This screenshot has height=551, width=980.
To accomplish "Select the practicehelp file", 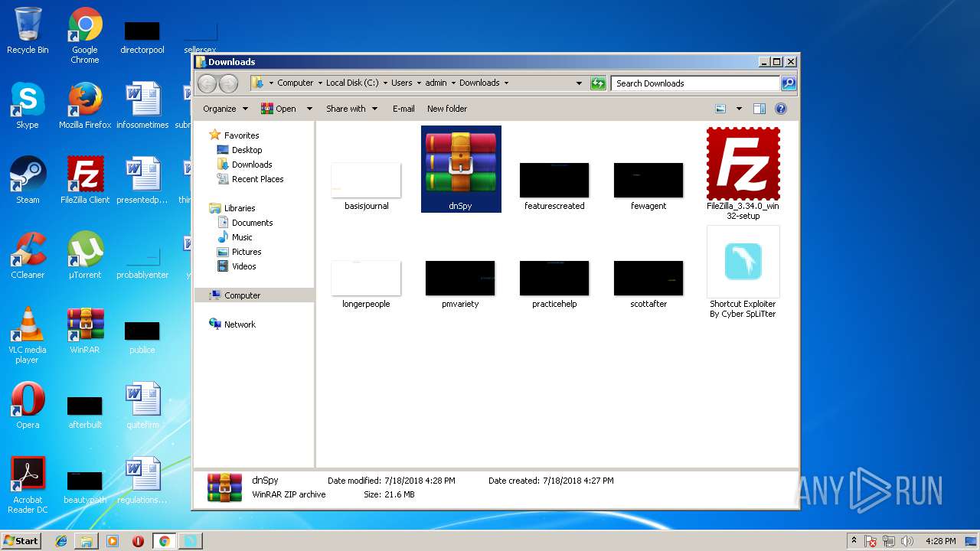I will (554, 284).
